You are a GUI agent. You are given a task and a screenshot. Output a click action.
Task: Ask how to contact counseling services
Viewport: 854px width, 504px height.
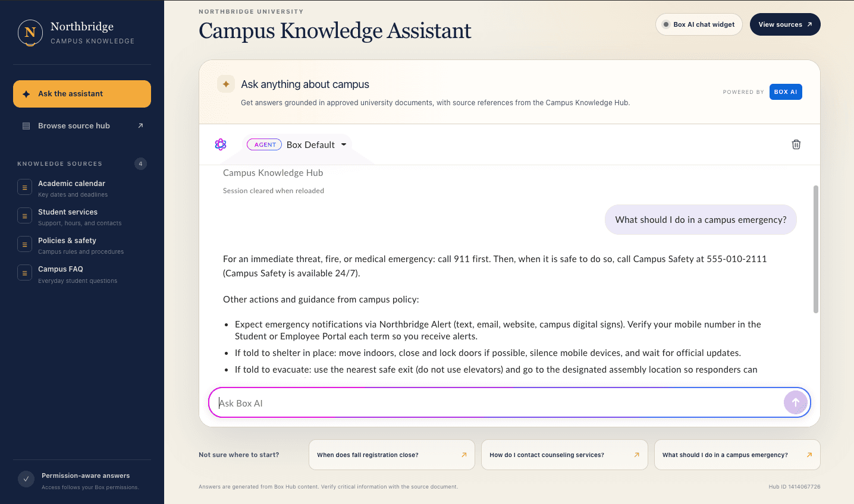[x=564, y=455]
